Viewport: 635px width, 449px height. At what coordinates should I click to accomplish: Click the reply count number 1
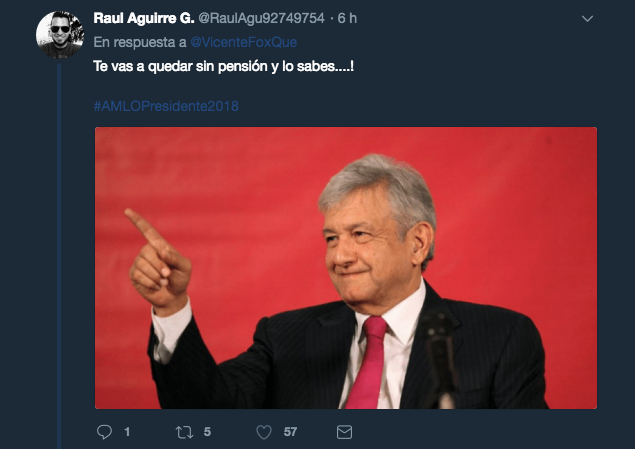(x=127, y=432)
